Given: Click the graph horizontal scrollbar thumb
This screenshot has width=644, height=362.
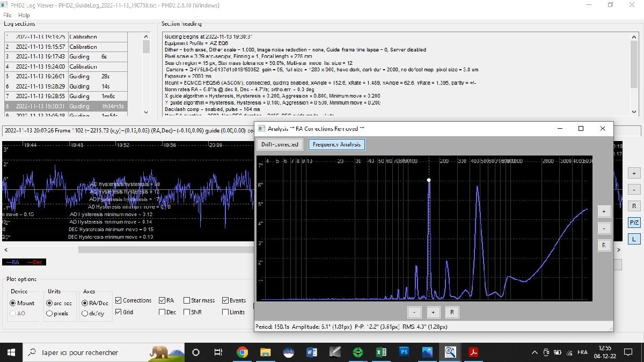Looking at the screenshot, I should coord(166,249).
